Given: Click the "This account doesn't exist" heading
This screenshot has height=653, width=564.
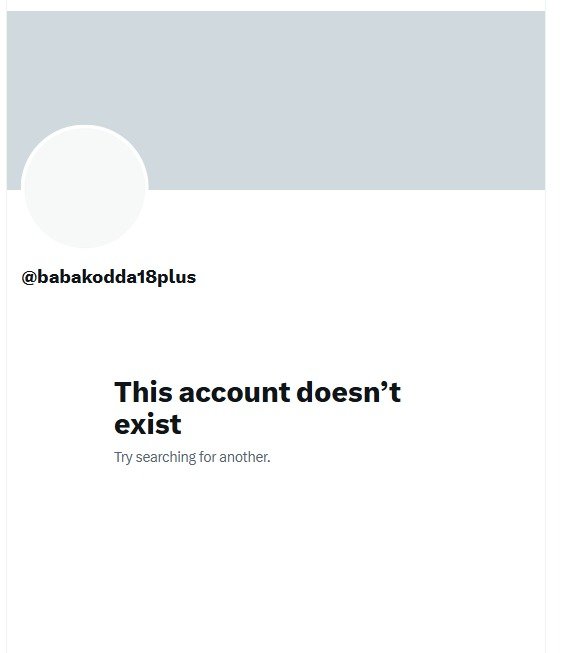Looking at the screenshot, I should [x=257, y=408].
